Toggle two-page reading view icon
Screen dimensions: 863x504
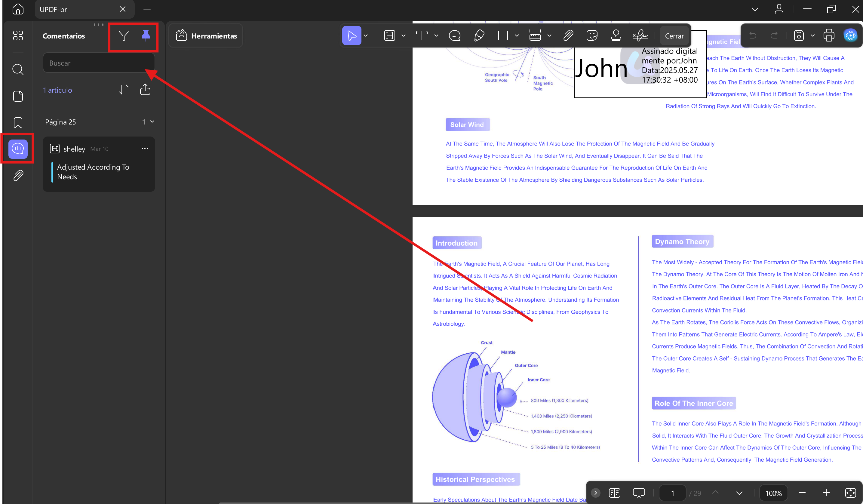point(615,493)
